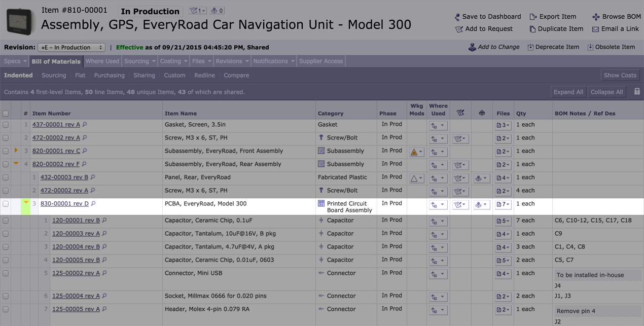Select the Flat BOM view

tap(80, 75)
